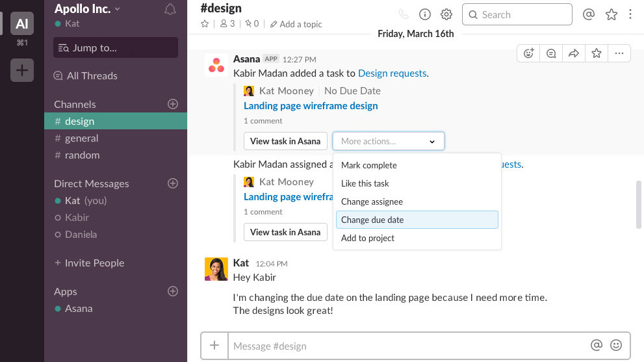Open more message options ellipsis

(x=619, y=53)
